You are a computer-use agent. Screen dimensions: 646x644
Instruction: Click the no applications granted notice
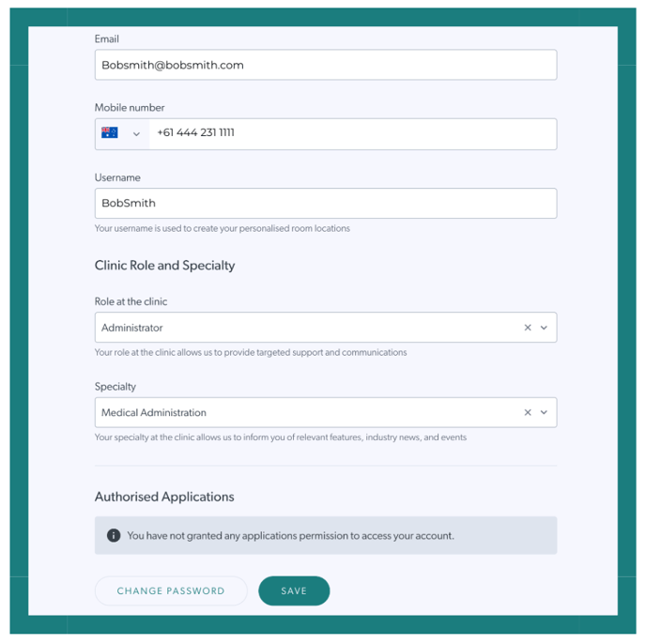[x=326, y=535]
